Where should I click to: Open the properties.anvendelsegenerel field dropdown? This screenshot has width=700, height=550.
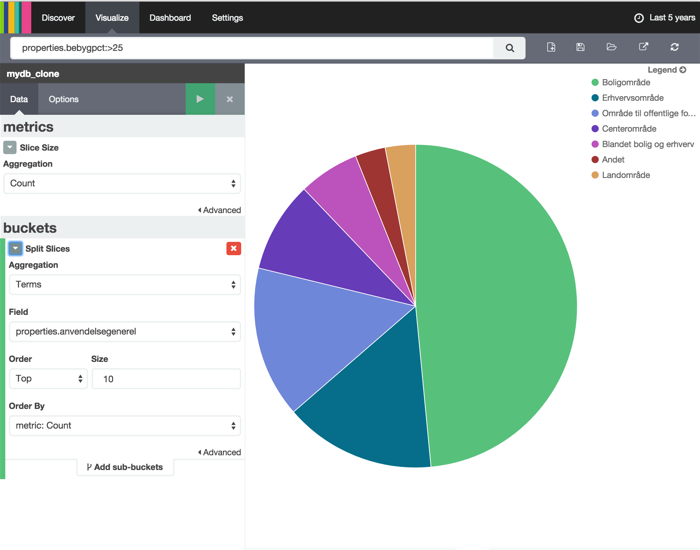(125, 332)
